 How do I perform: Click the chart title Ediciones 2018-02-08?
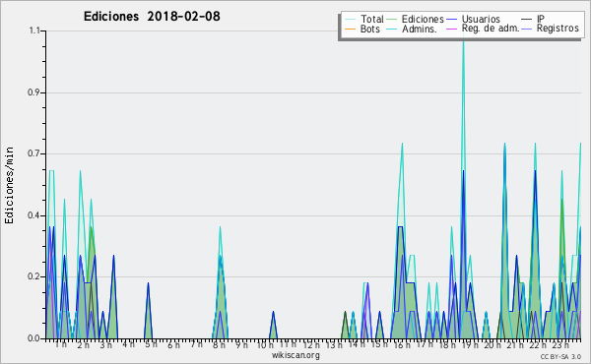click(x=152, y=17)
